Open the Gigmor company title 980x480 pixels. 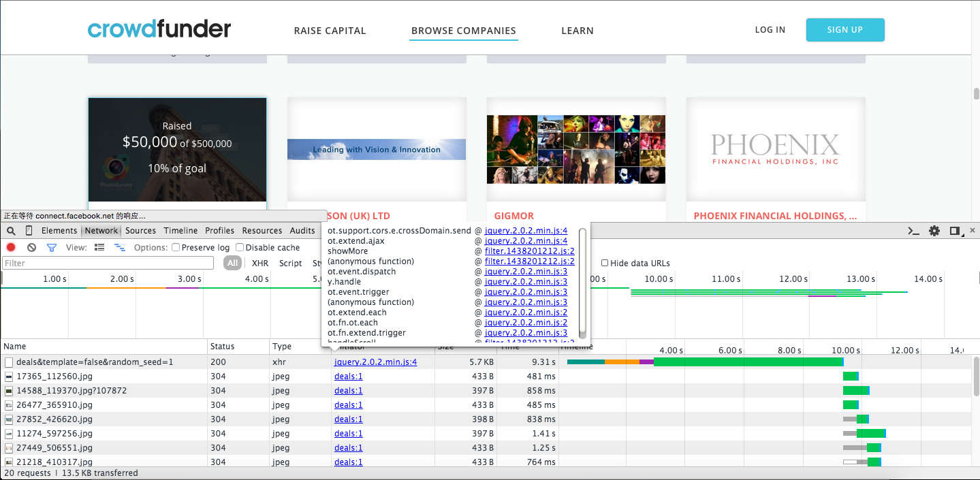tap(514, 216)
